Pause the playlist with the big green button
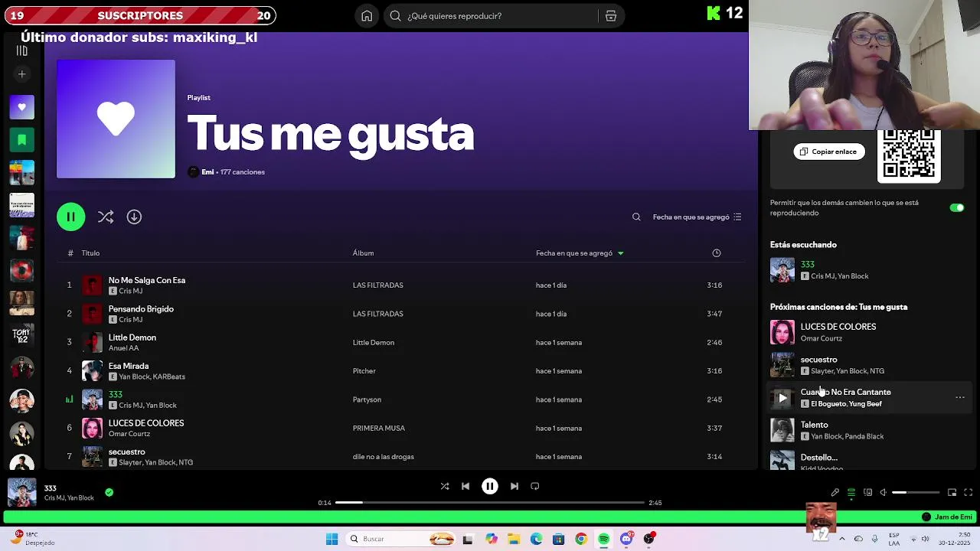The width and height of the screenshot is (980, 551). tap(70, 217)
